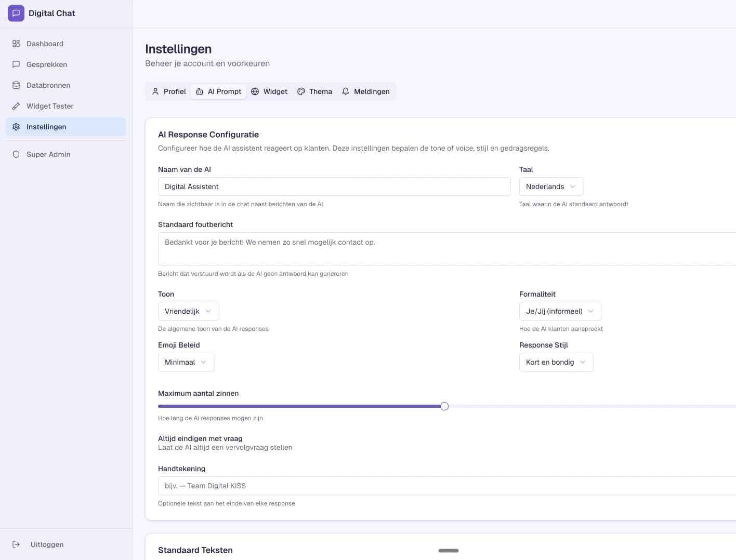The width and height of the screenshot is (736, 560).
Task: Click the Super Admin shield icon
Action: pyautogui.click(x=16, y=154)
